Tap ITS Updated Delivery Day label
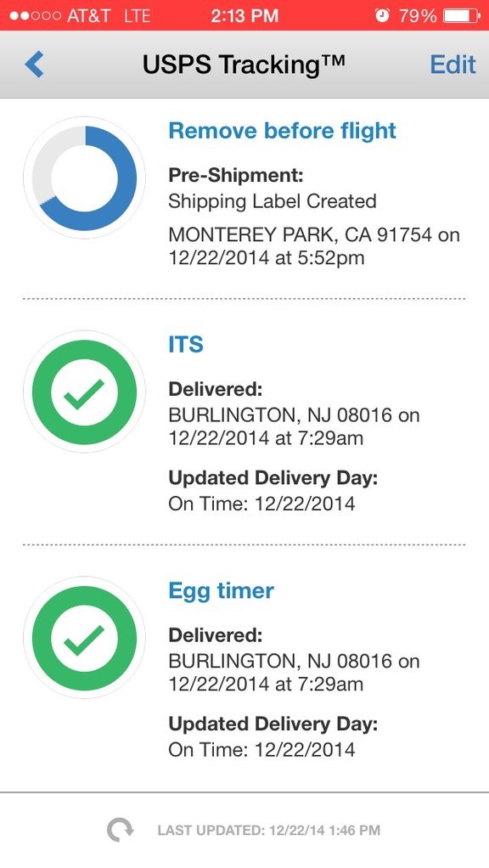Screen dimensions: 489x868 [273, 477]
